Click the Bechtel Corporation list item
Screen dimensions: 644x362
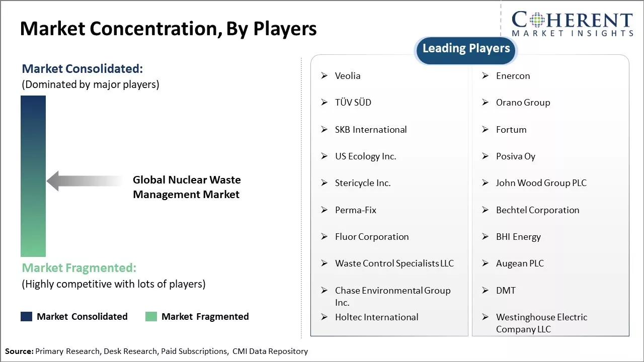click(x=537, y=210)
